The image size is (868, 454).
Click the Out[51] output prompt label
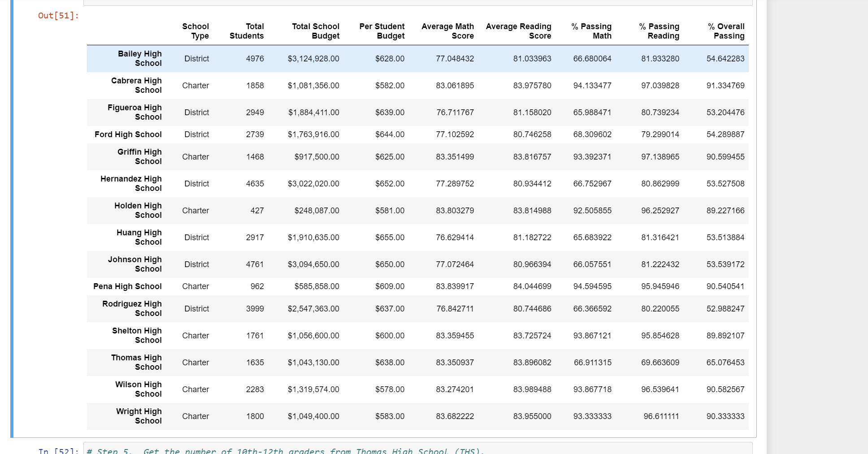[58, 16]
